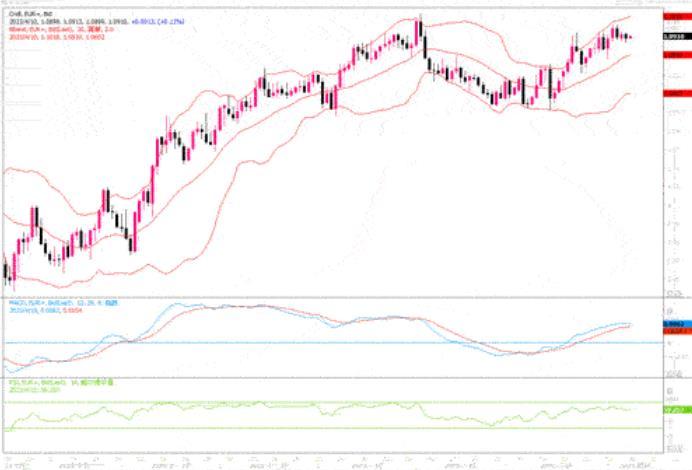Select the RSI upper threshold green line
The height and width of the screenshot is (470, 692).
coord(300,402)
